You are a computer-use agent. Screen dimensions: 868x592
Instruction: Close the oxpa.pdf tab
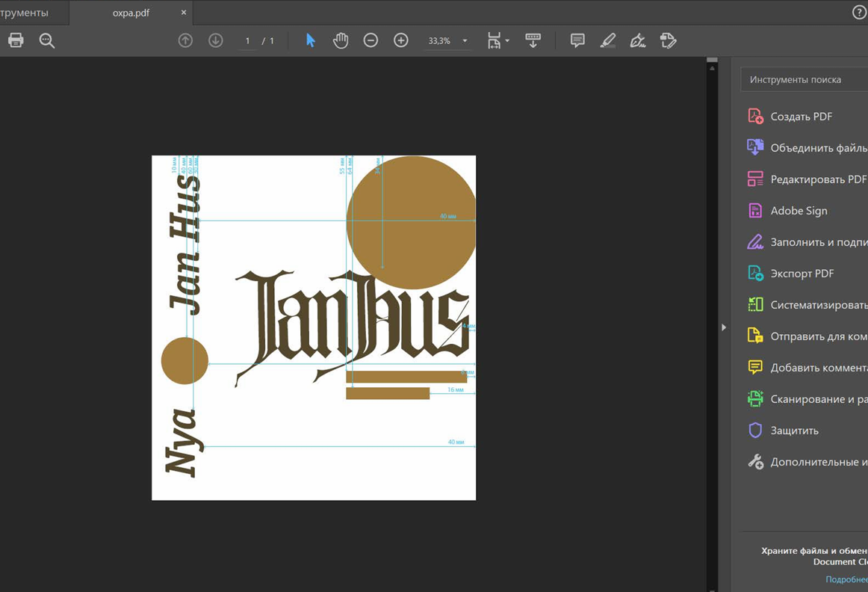pyautogui.click(x=184, y=12)
